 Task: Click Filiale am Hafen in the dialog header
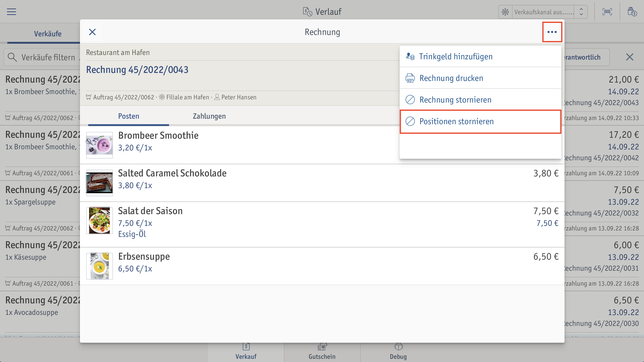point(188,97)
